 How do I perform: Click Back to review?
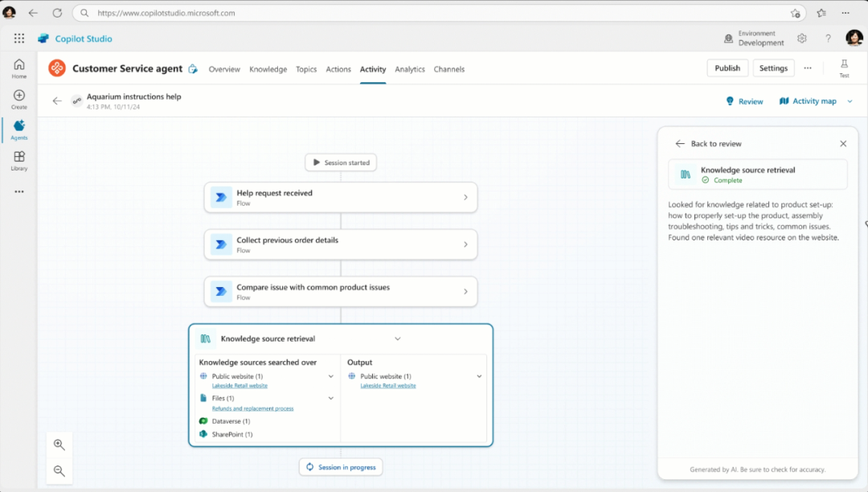[x=708, y=143]
